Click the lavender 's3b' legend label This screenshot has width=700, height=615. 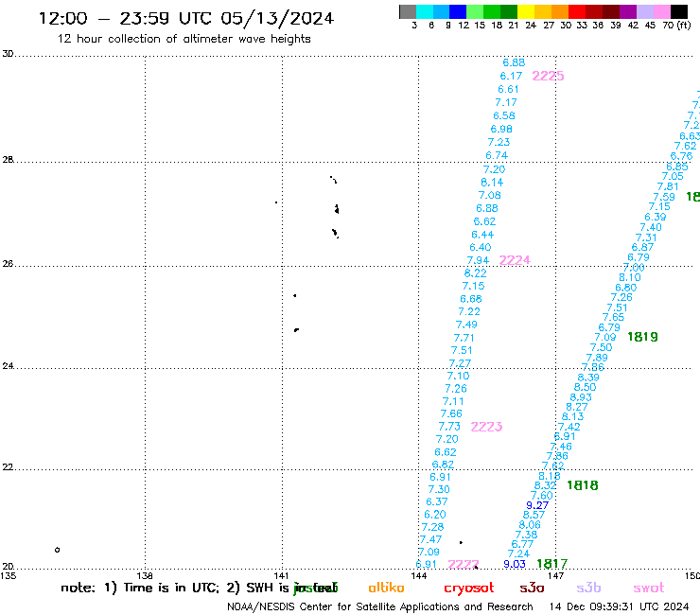coord(588,588)
